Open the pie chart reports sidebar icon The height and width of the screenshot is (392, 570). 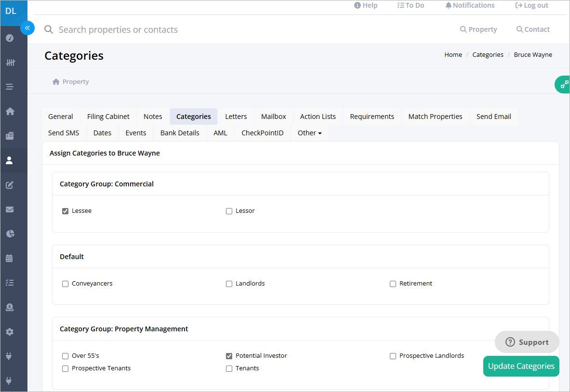[10, 234]
